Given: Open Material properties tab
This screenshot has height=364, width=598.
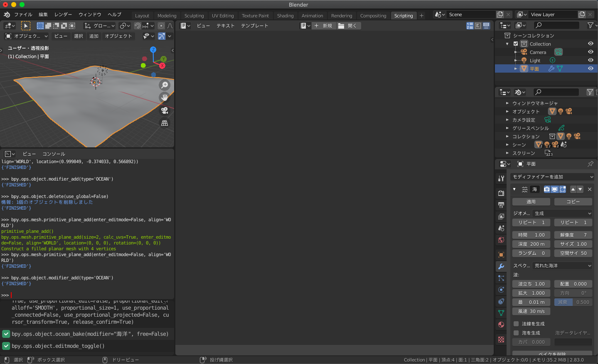Looking at the screenshot, I should click(501, 325).
